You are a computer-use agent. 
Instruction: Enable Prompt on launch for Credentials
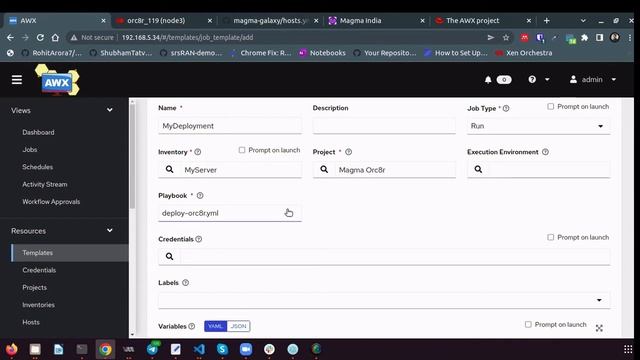[551, 237]
